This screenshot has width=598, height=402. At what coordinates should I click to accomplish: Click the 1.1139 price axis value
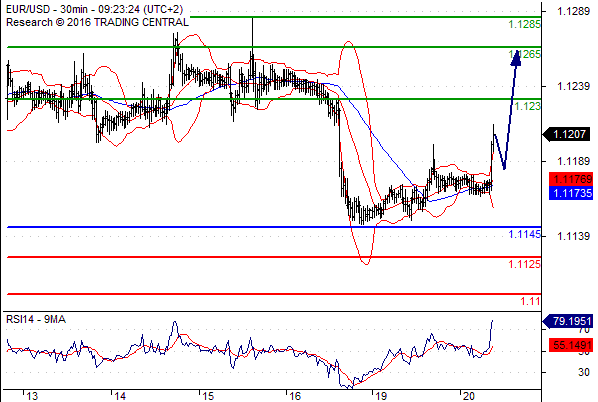(573, 236)
